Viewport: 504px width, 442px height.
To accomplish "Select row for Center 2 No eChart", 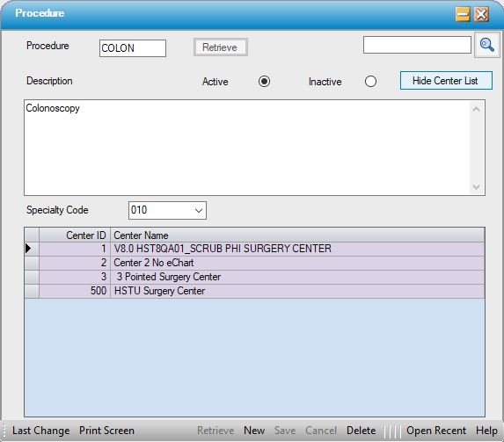I will (254, 263).
